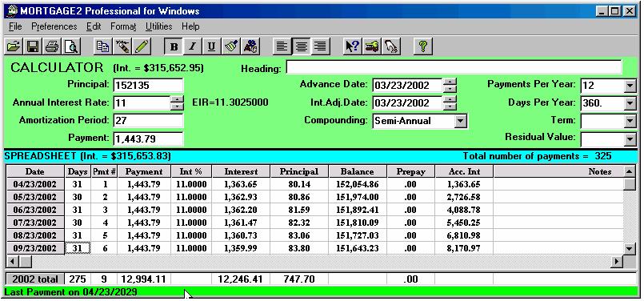Click the Print icon in toolbar
644x301 pixels.
click(53, 46)
